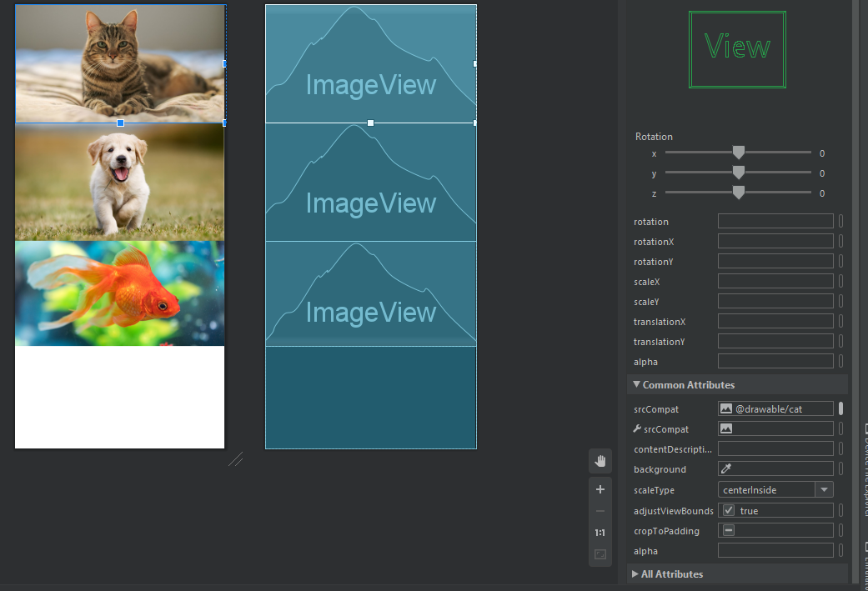Open the color picker eyedropper for background
The height and width of the screenshot is (591, 868).
726,469
